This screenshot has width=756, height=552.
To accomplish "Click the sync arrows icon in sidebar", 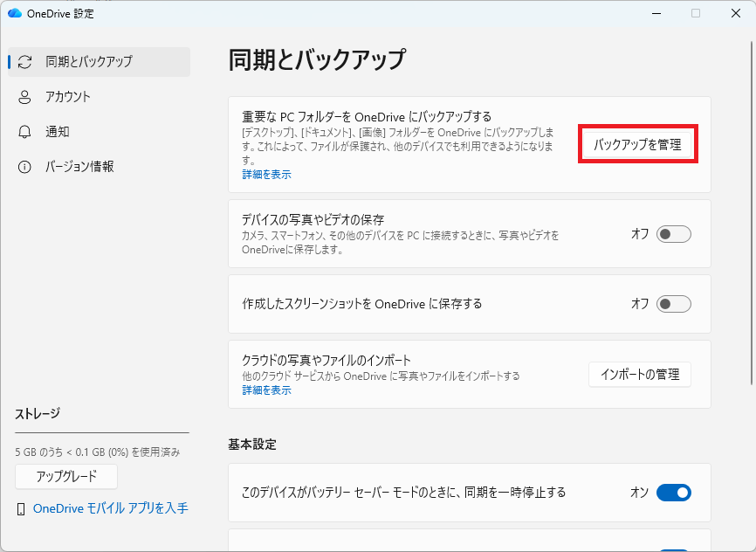I will tap(25, 62).
